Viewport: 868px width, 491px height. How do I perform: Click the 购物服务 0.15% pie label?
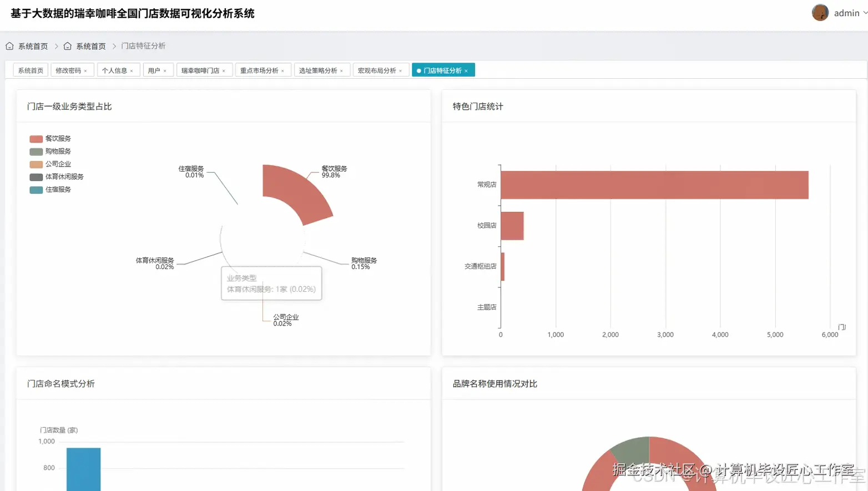pos(364,264)
